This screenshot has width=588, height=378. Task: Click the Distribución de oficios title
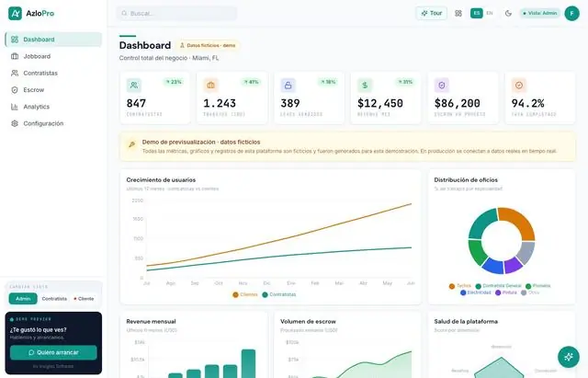pos(466,180)
